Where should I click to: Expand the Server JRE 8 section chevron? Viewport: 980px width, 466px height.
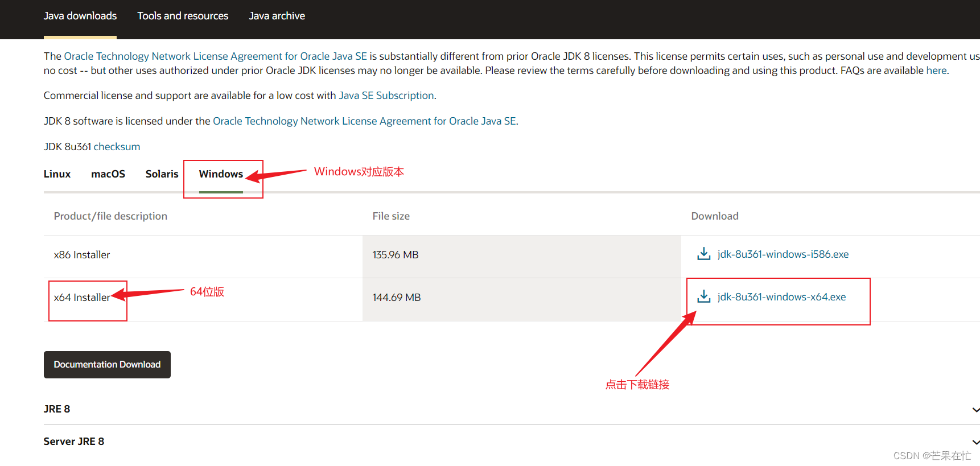975,442
